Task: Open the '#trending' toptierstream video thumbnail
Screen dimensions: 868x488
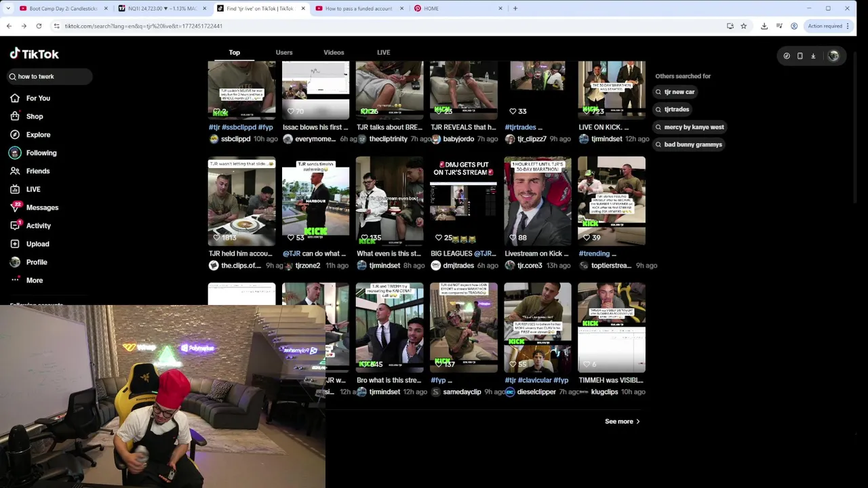Action: 612,201
